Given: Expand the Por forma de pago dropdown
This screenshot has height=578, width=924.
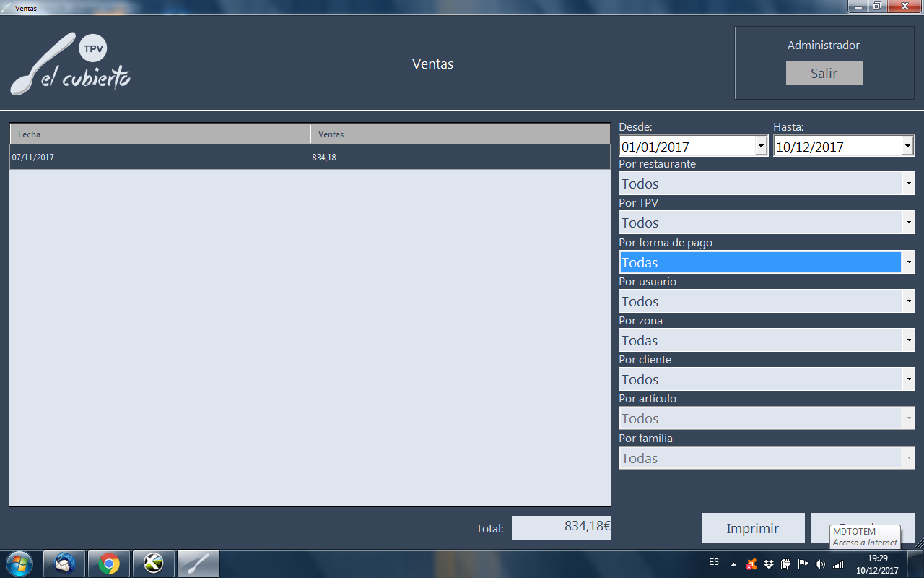Looking at the screenshot, I should click(909, 262).
